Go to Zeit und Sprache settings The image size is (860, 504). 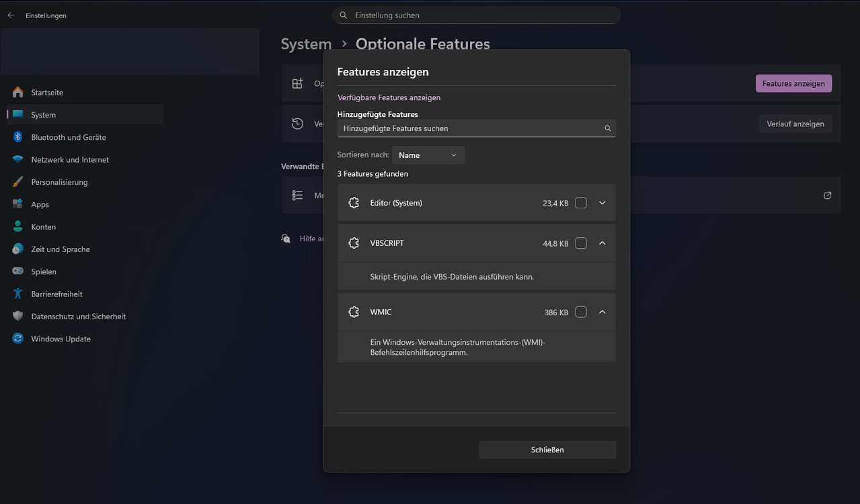coord(60,249)
